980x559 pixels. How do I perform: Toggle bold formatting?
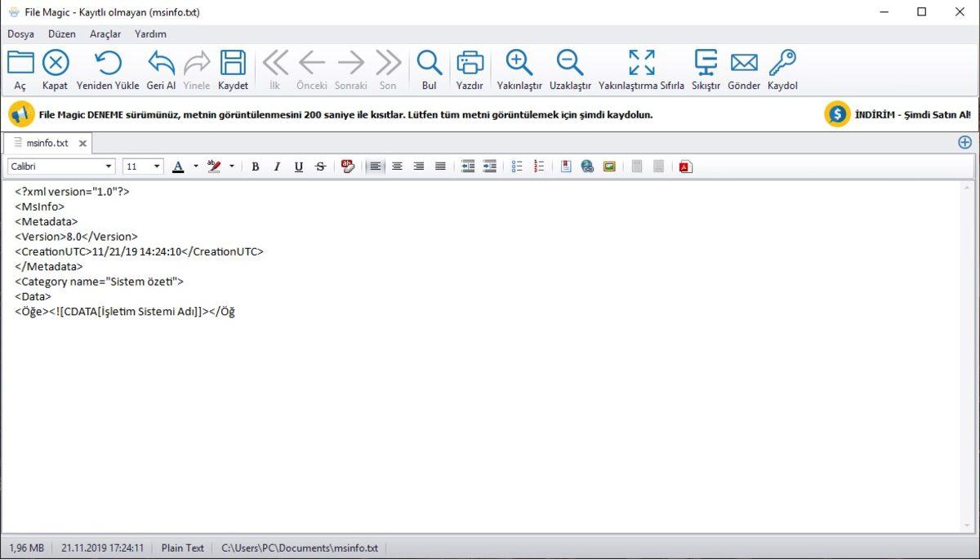[x=255, y=166]
